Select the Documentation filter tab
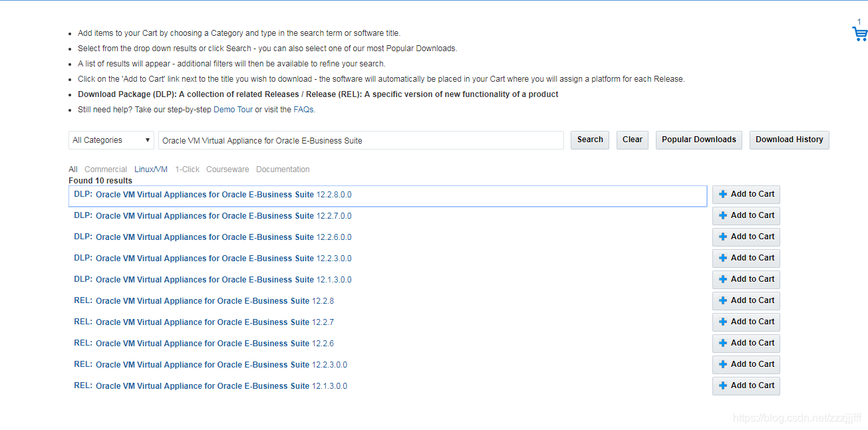Viewport: 868px width, 430px height. (x=283, y=169)
